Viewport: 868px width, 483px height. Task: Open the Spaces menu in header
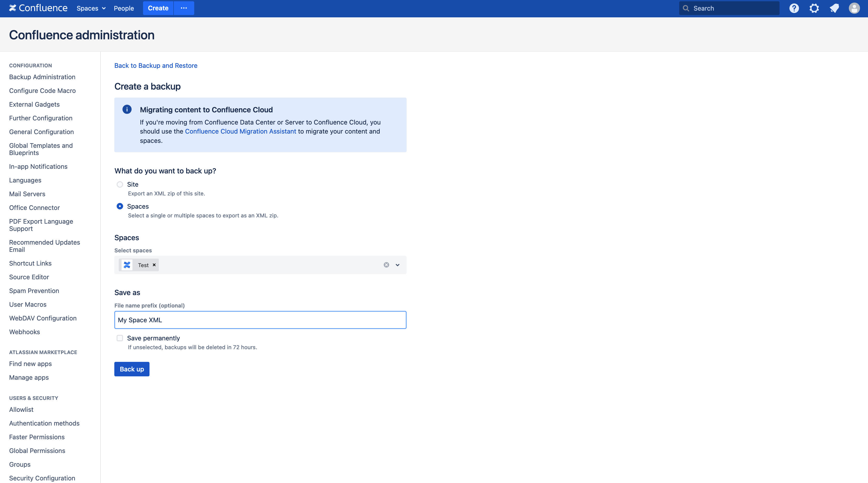point(91,8)
